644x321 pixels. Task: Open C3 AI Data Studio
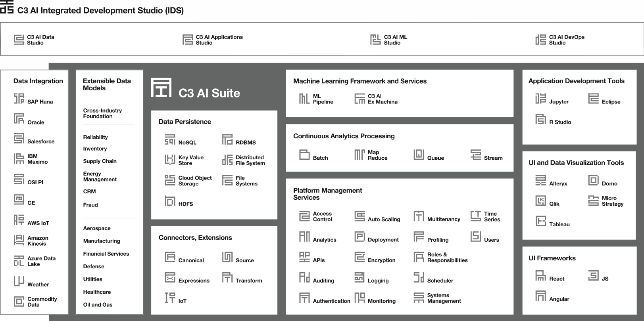coord(34,40)
